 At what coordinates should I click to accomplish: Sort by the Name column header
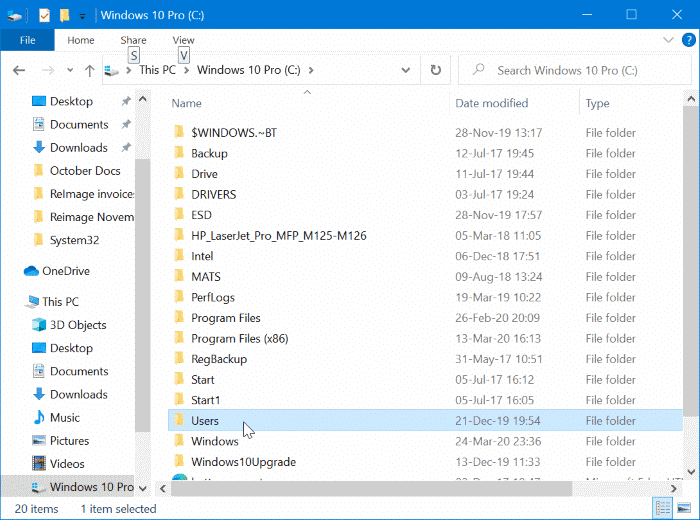click(x=187, y=104)
